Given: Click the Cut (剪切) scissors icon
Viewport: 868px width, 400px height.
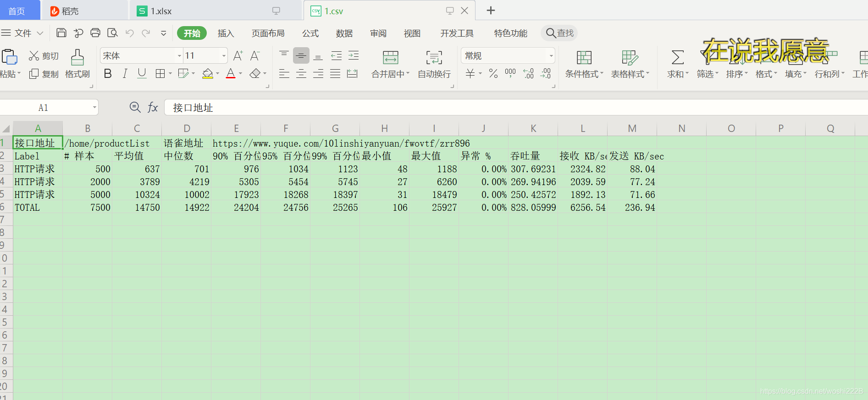Looking at the screenshot, I should pyautogui.click(x=34, y=56).
